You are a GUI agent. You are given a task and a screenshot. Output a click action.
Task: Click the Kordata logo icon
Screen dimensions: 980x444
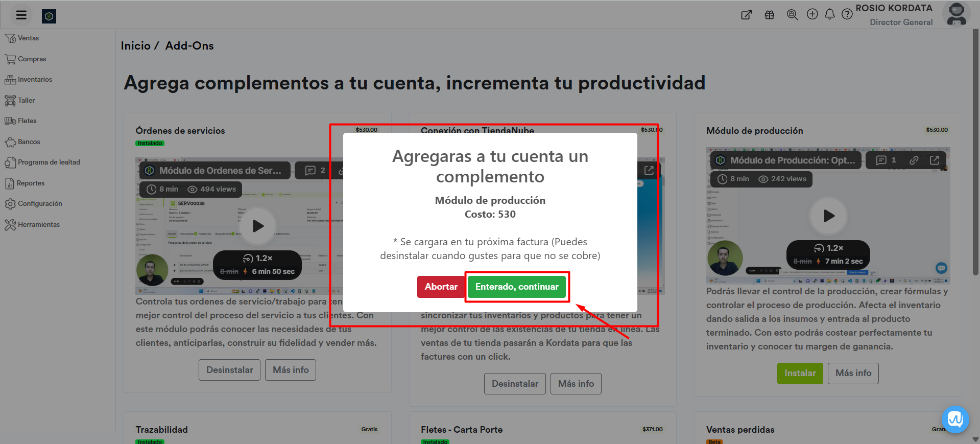[49, 16]
